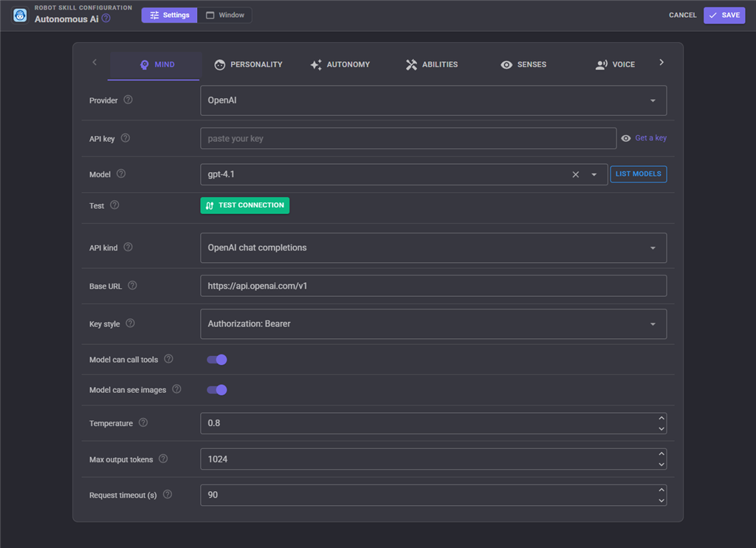
Task: Clear the gpt-4.1 model selection
Action: pos(576,174)
